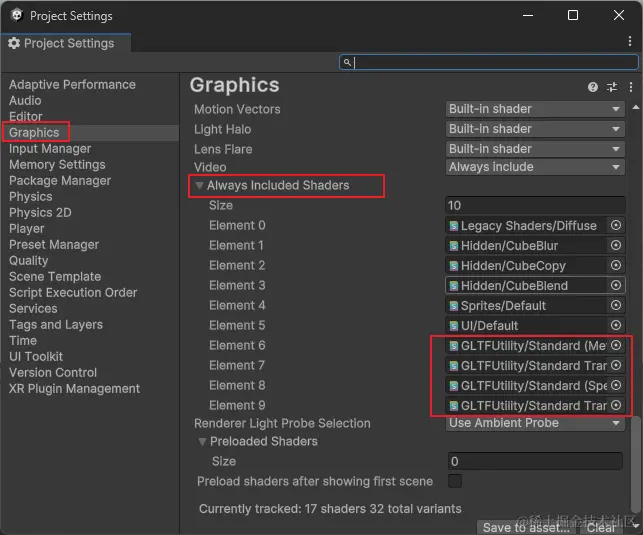Open the Time settings category
The image size is (643, 535).
coord(23,340)
